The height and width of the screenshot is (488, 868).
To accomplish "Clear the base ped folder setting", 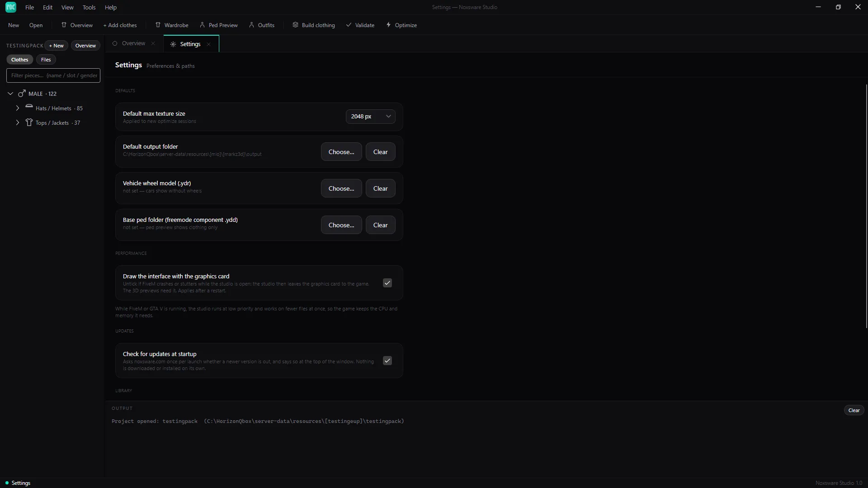I will (380, 225).
